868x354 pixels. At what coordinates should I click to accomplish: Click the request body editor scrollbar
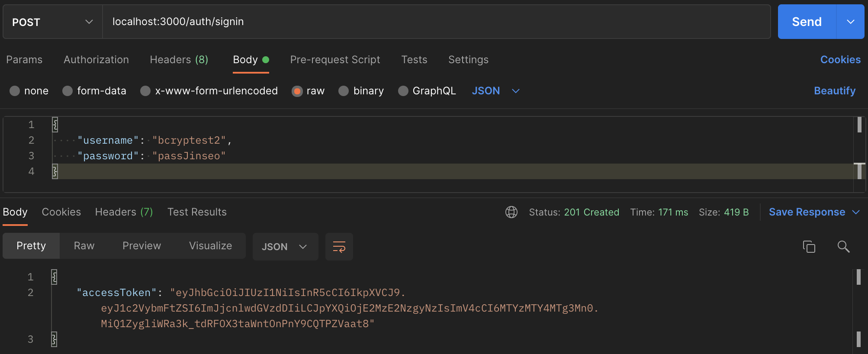tap(859, 154)
